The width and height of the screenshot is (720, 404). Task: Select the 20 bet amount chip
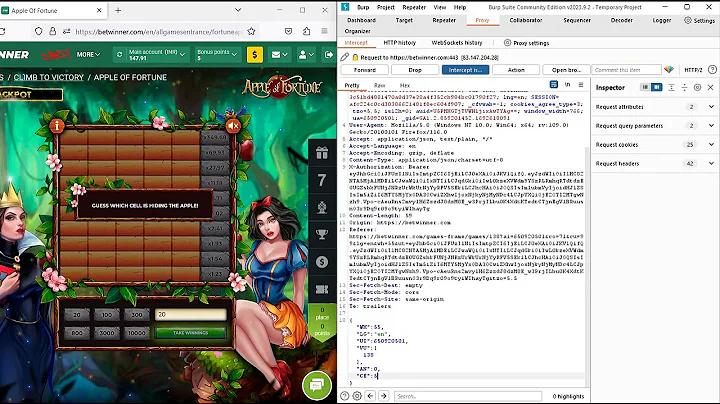[x=77, y=314]
